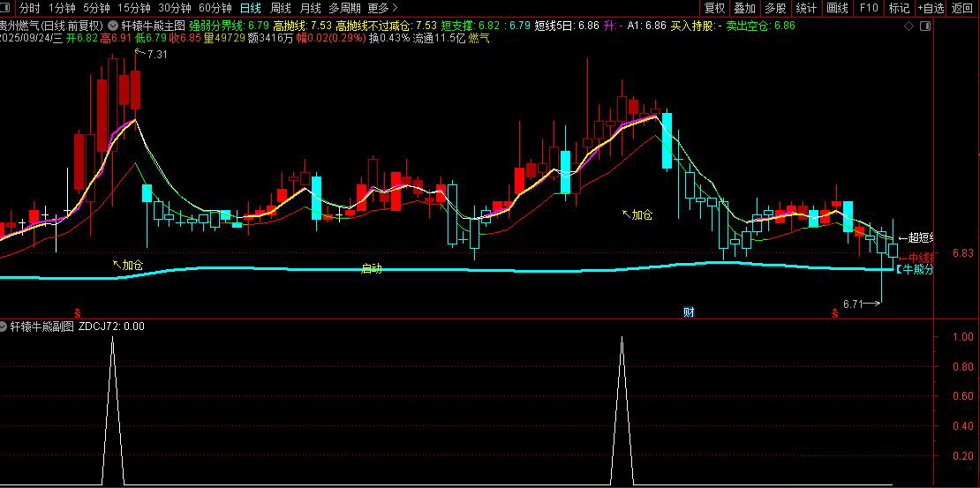Click the 额3416万 turnover value

(x=271, y=38)
